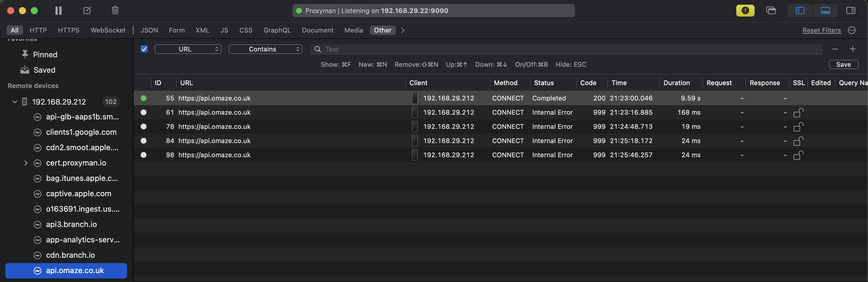The height and width of the screenshot is (282, 868).
Task: Uncheck the filter enable checkbox
Action: (144, 49)
